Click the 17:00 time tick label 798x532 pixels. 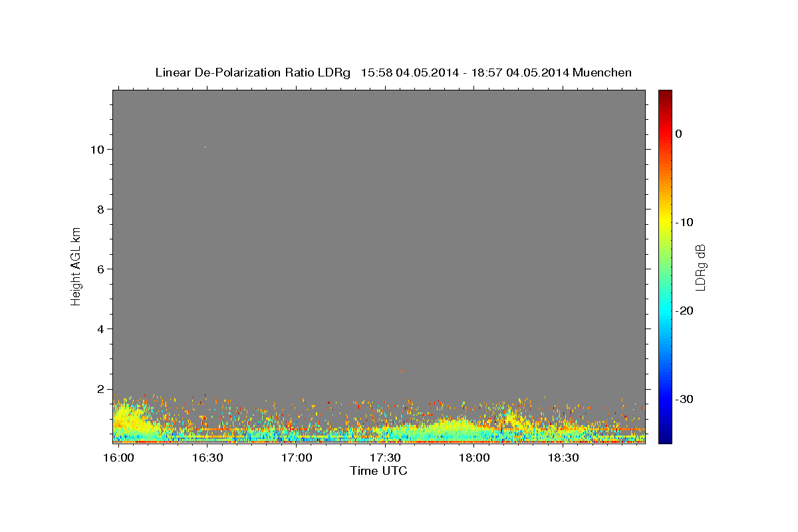point(297,458)
